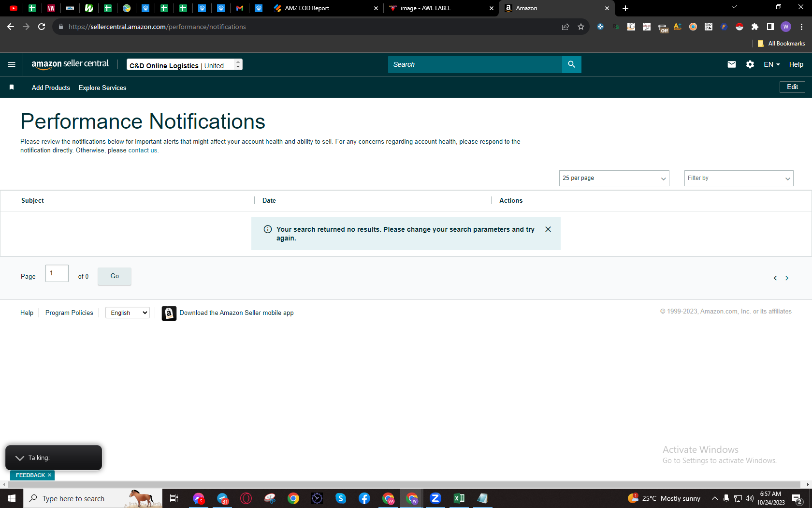Open Excel from the taskbar
Screen dimensions: 812x508
tap(459, 498)
